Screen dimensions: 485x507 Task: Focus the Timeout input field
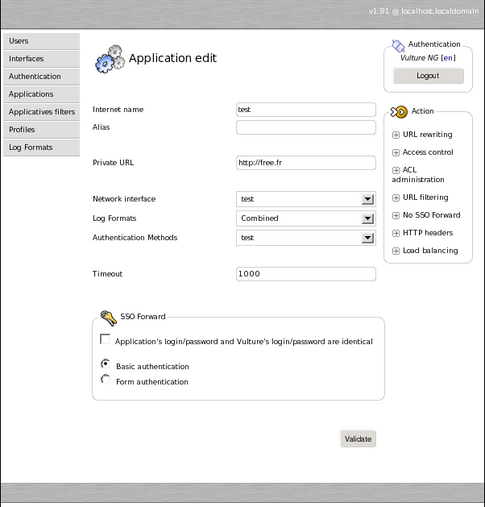[306, 274]
